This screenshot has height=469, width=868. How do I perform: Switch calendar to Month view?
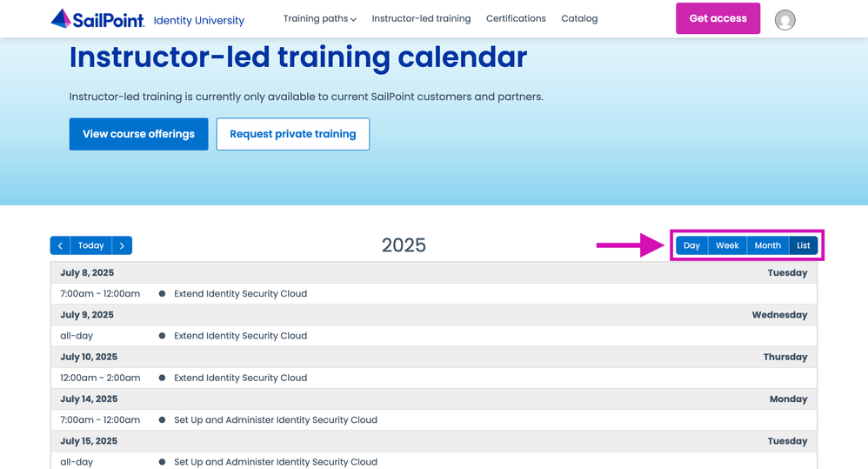(767, 245)
